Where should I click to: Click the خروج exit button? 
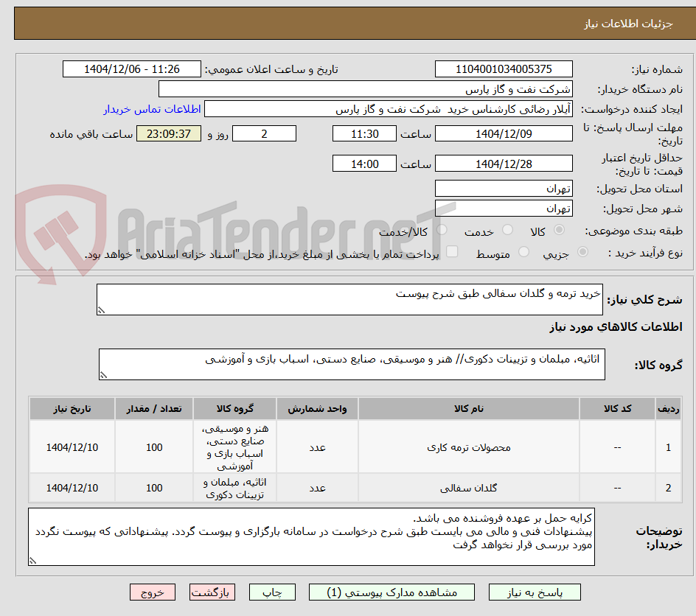pos(152,592)
